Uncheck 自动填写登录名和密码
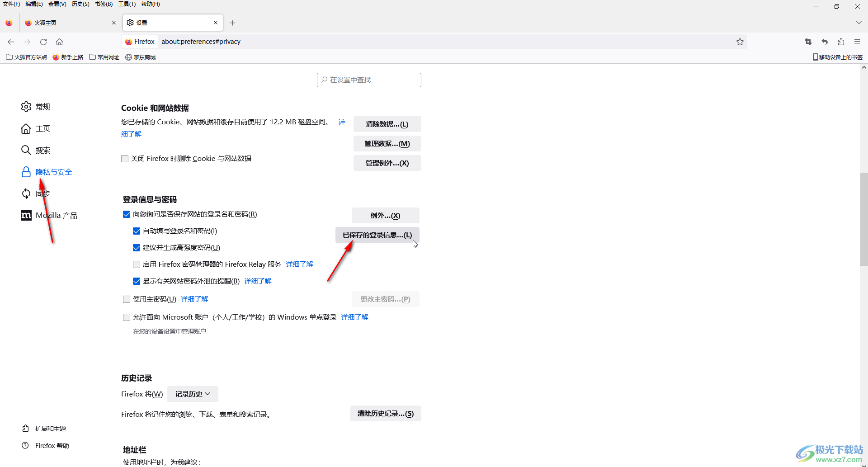Viewport: 868px width, 467px height. [x=137, y=231]
